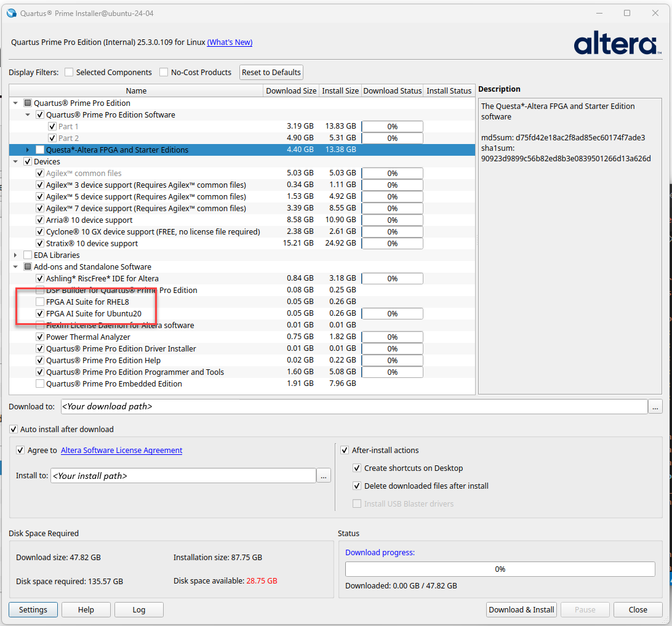Image resolution: width=672 pixels, height=626 pixels.
Task: Uncheck Arria 10 device support
Action: (x=40, y=220)
